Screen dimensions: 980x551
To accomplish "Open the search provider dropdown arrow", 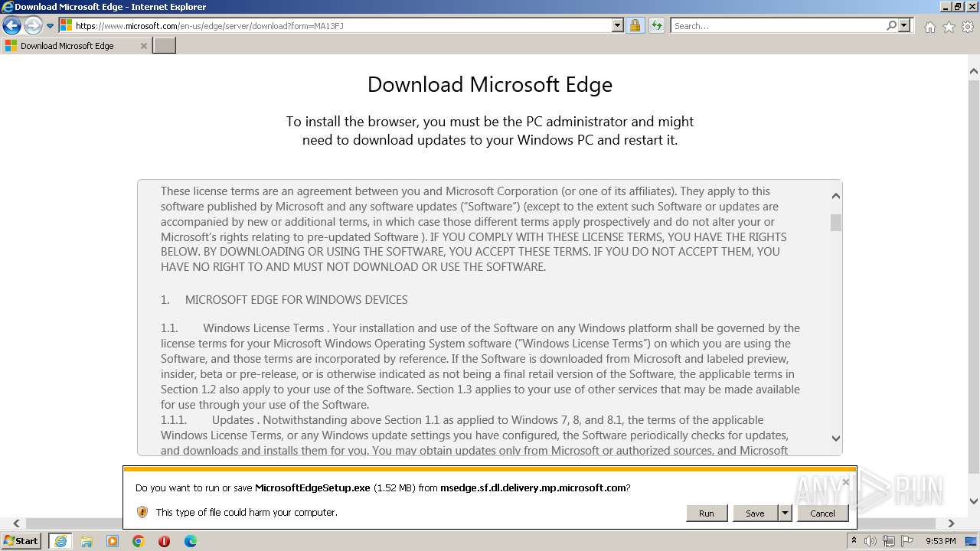I will click(x=904, y=25).
